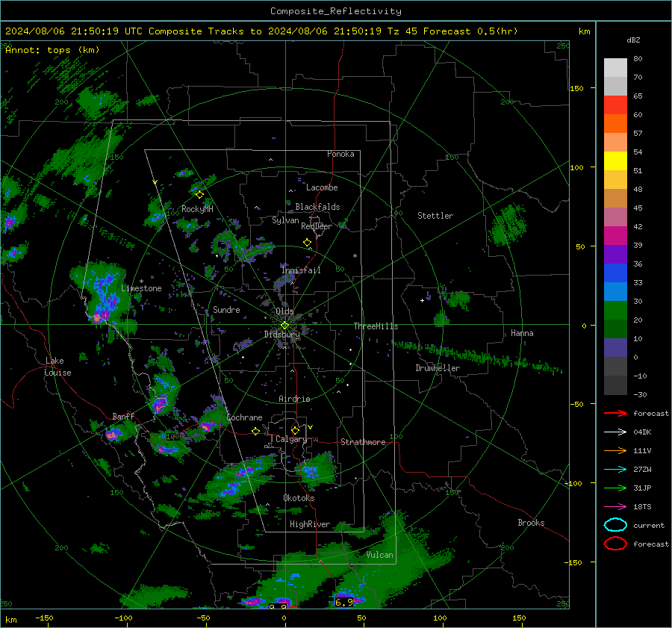
Task: Click the Limestone location label
Action: [141, 288]
